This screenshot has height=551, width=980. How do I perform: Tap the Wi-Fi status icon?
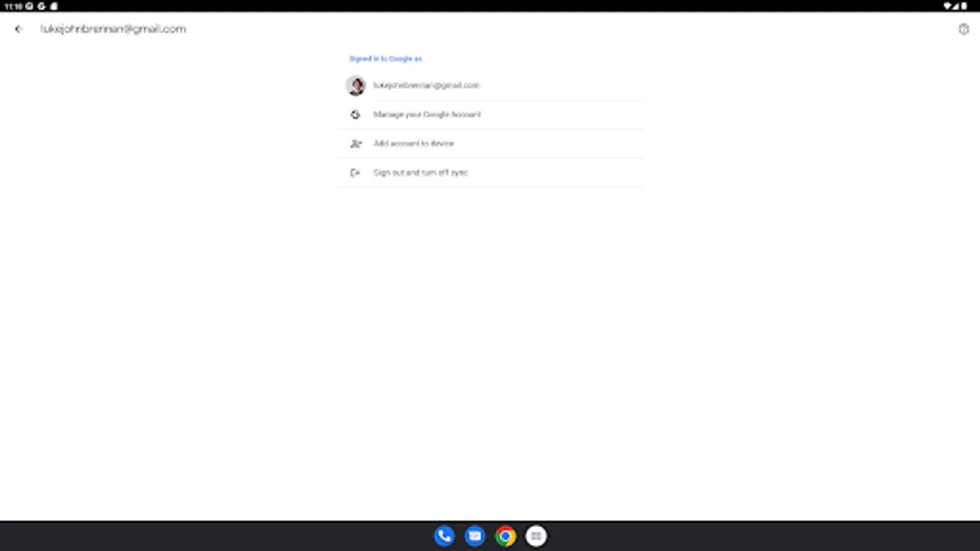pos(947,6)
